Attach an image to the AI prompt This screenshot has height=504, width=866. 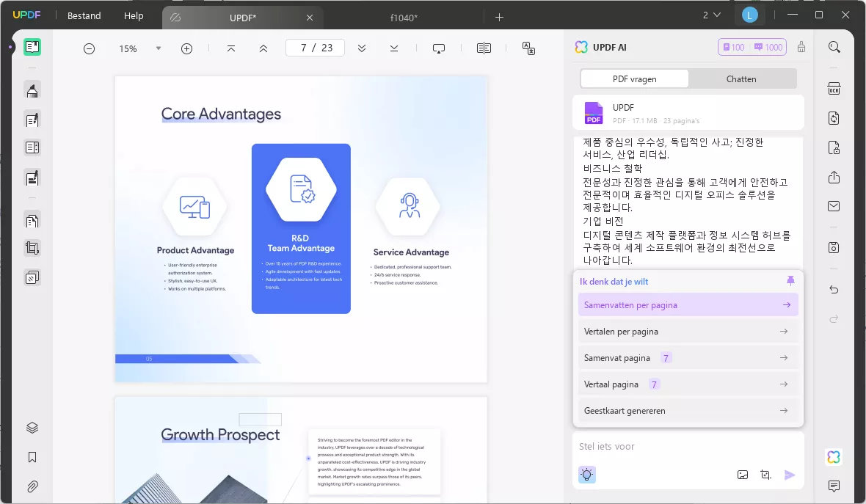click(x=743, y=475)
